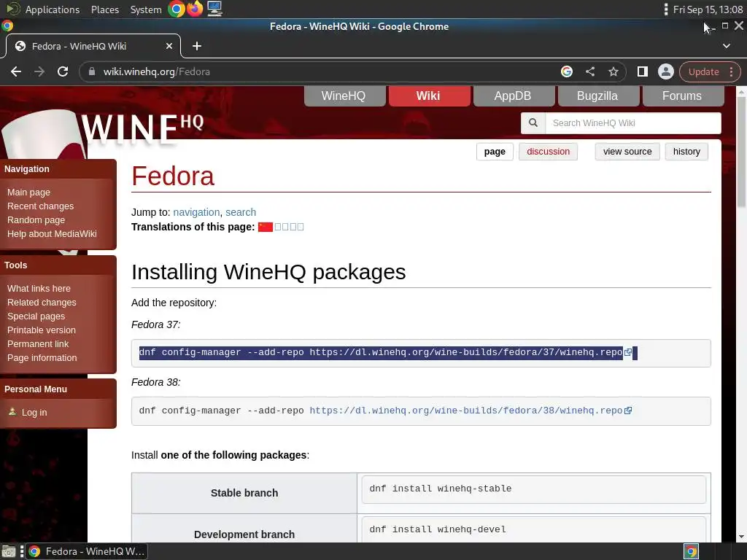Click the WineHQ logo
This screenshot has height=560, width=747.
[143, 128]
